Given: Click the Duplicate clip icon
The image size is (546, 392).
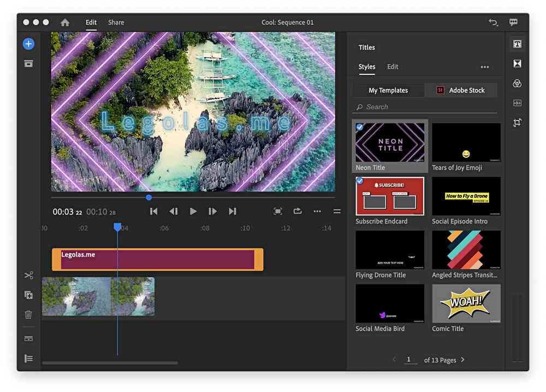Looking at the screenshot, I should coord(28,295).
